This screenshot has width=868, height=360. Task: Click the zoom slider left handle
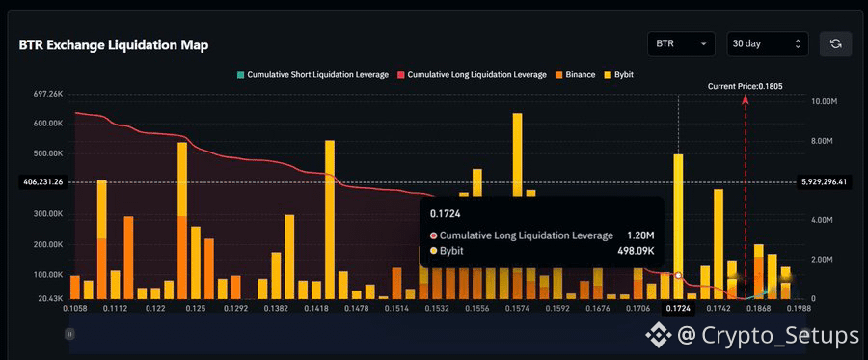coord(69,334)
